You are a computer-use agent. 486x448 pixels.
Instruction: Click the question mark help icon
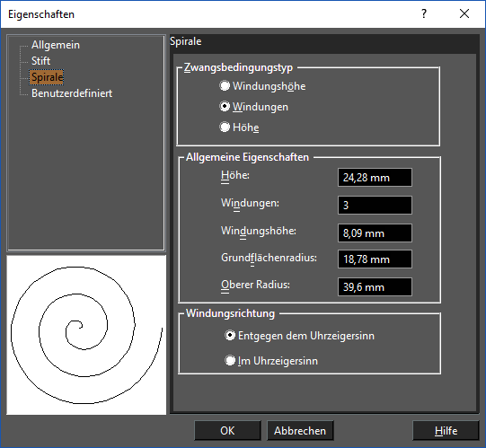pos(424,14)
